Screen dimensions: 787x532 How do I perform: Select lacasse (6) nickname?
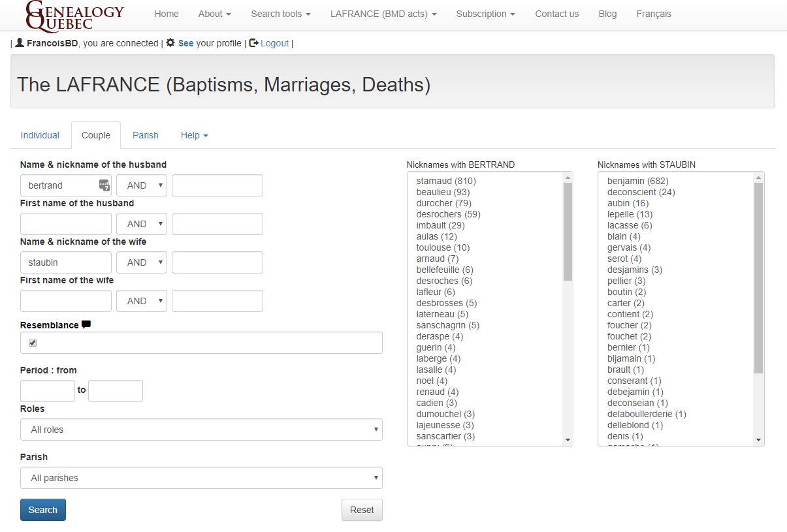[x=630, y=225]
